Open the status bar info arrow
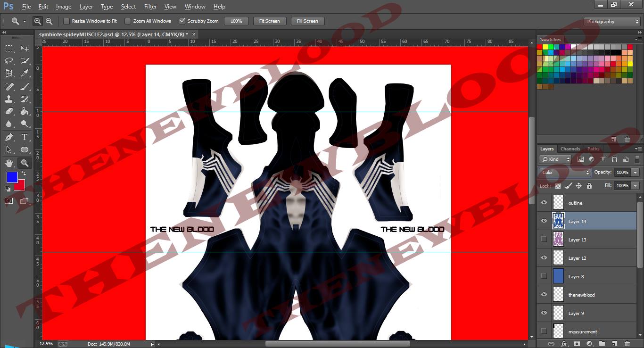 pyautogui.click(x=152, y=344)
